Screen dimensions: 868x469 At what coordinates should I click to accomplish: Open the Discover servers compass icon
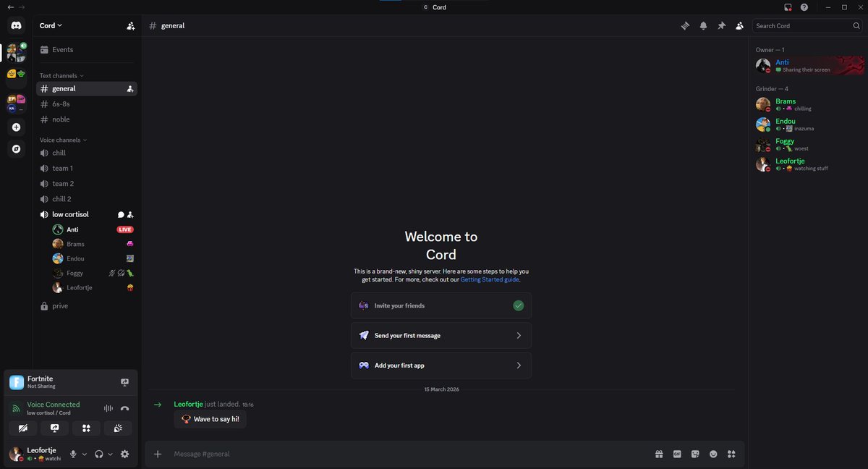16,149
